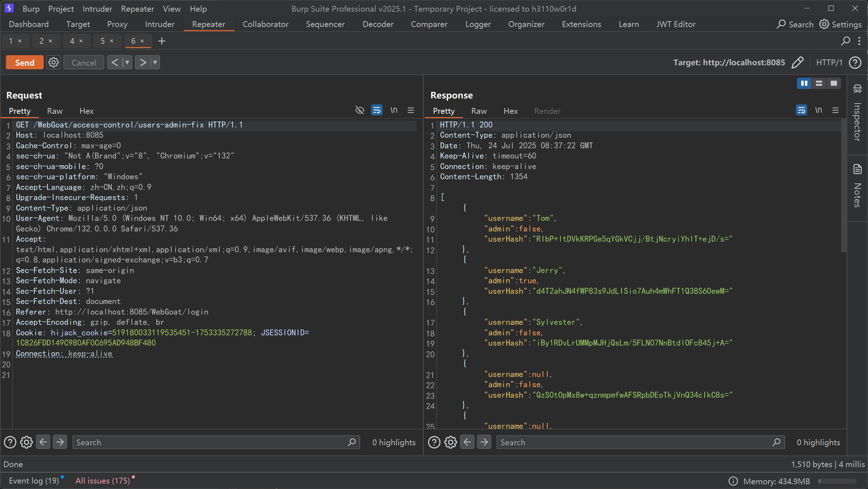Open the View menu
The image size is (868, 489).
[172, 9]
